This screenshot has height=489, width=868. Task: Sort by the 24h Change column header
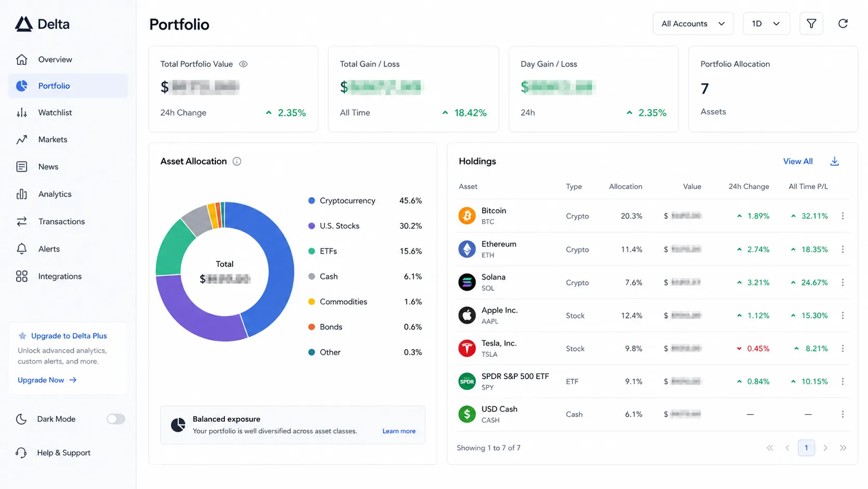(x=749, y=187)
